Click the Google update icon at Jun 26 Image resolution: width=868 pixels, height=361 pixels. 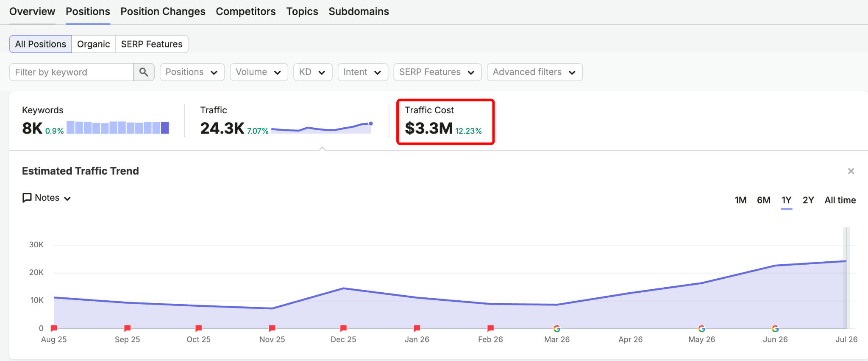pyautogui.click(x=775, y=329)
